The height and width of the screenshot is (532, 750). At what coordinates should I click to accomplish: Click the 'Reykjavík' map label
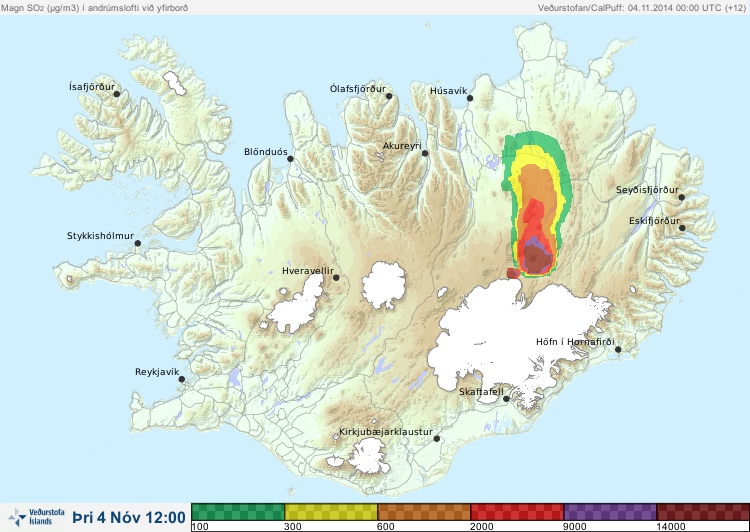[157, 372]
